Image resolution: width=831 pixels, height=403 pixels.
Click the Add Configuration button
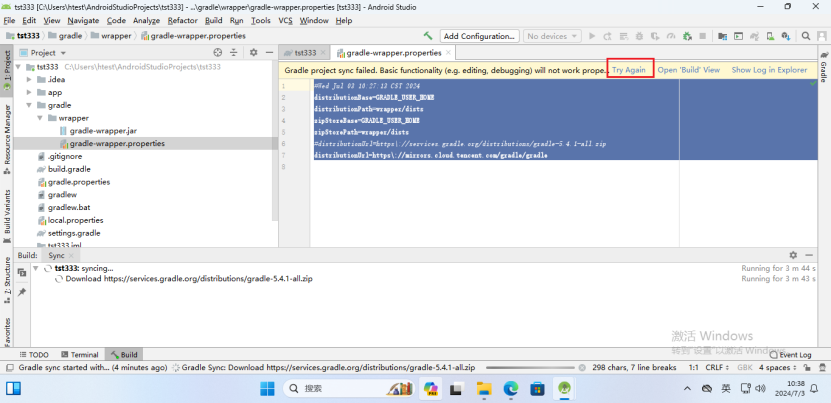(478, 36)
